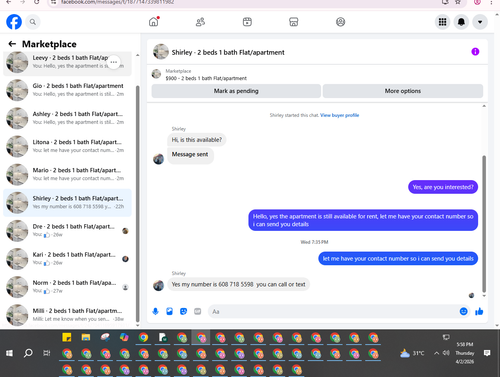
Task: Click the voice clip microphone icon
Action: point(155,311)
